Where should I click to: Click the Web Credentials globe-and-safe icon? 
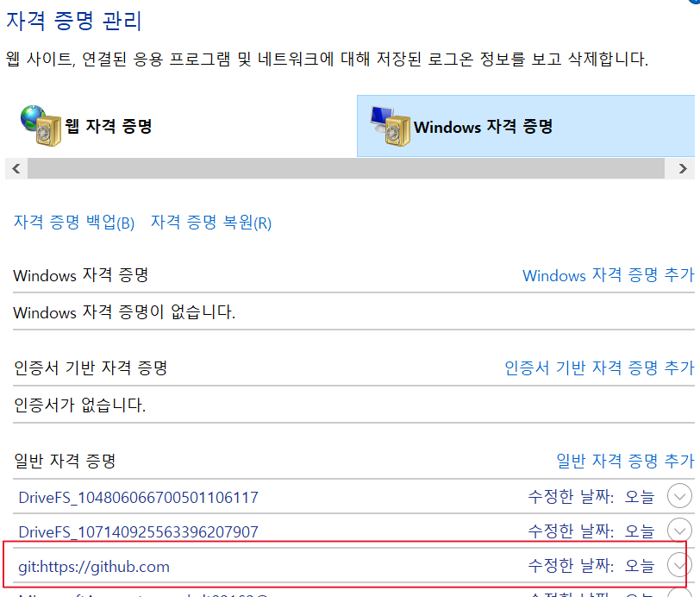(x=41, y=126)
